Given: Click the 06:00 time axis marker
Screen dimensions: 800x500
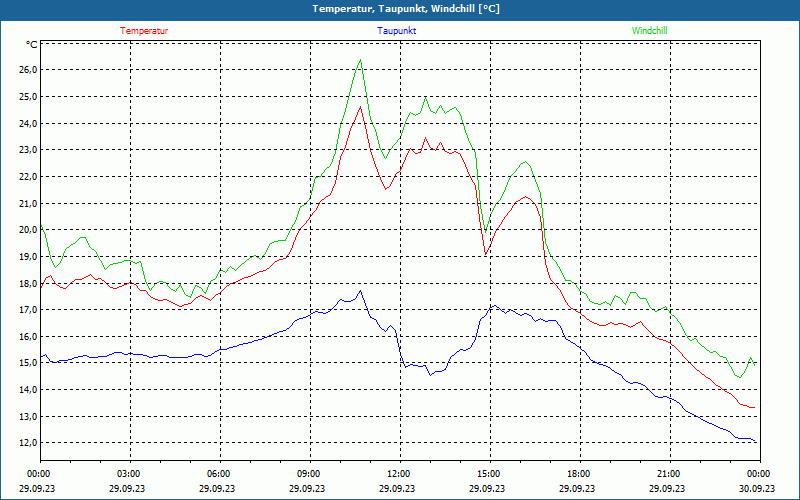Looking at the screenshot, I should 219,474.
